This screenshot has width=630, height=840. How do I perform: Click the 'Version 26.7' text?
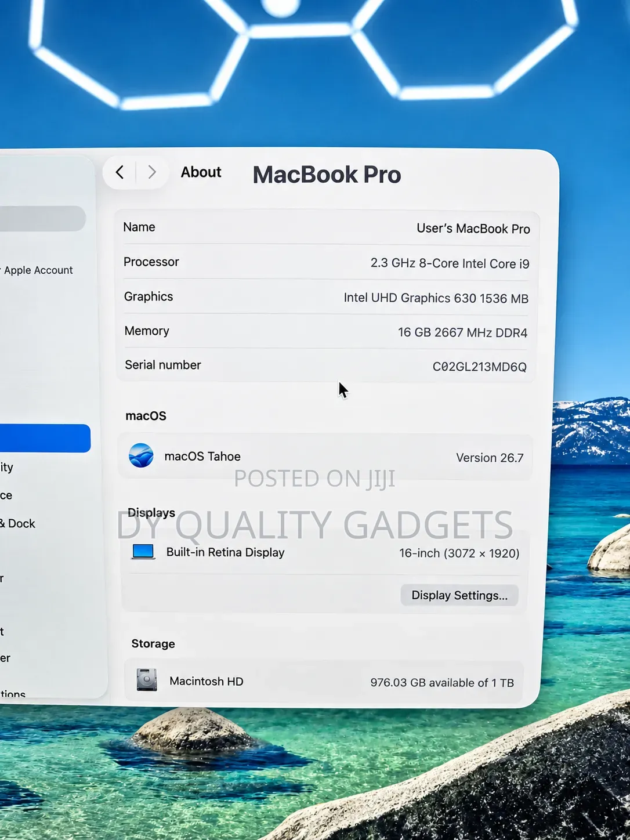490,458
